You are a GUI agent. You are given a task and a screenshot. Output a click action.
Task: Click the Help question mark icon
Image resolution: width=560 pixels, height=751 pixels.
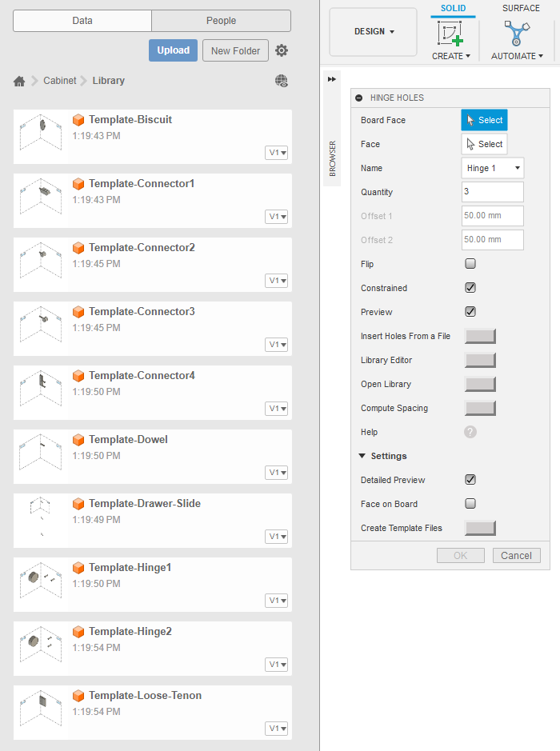[470, 432]
